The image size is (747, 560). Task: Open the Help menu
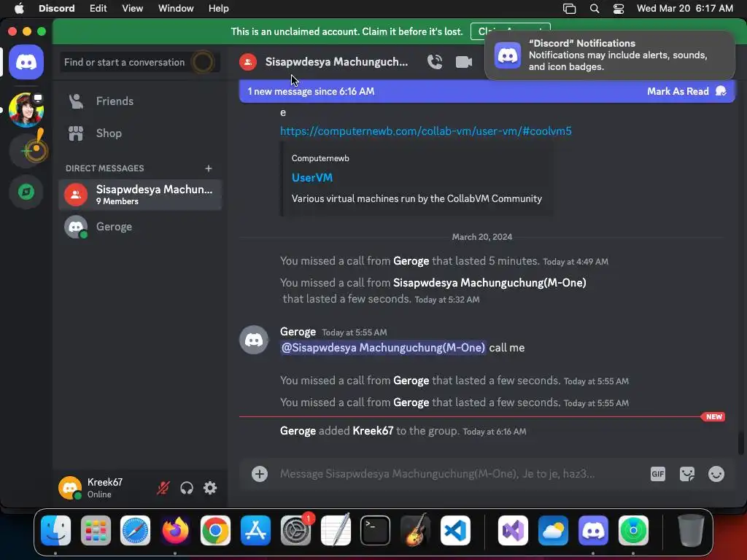pos(219,9)
